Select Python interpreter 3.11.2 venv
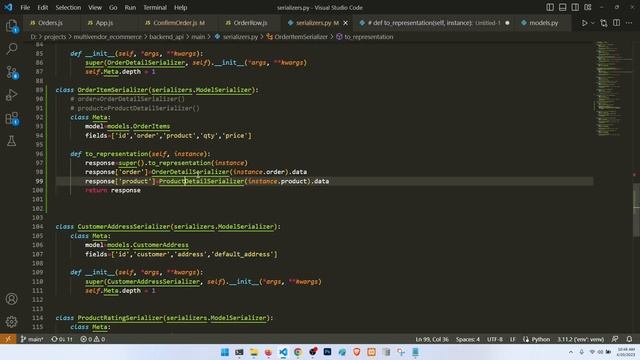Viewport: 640px width, 360px height. 580,339
